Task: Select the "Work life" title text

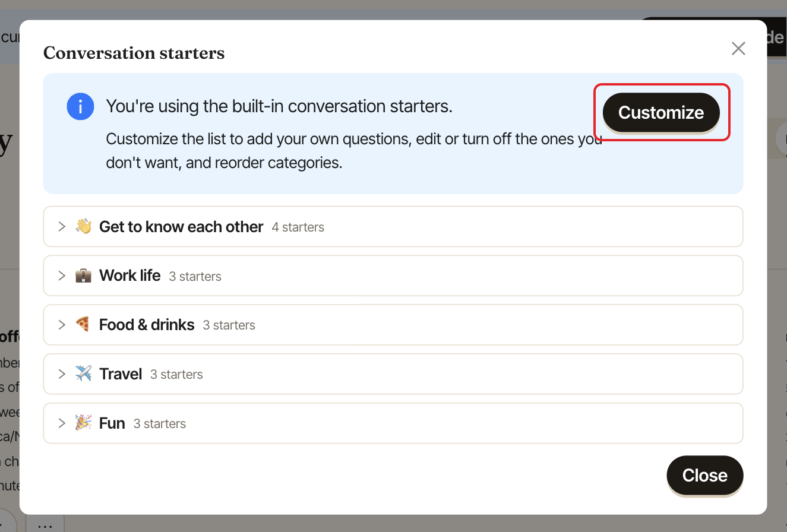Action: [x=129, y=275]
